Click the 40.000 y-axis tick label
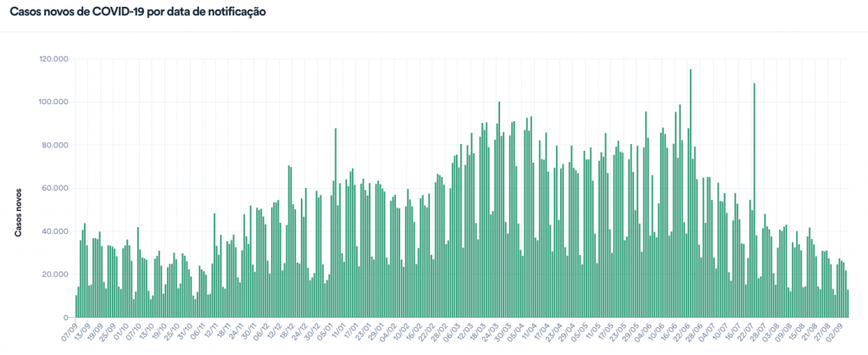Image resolution: width=868 pixels, height=355 pixels. pyautogui.click(x=54, y=231)
